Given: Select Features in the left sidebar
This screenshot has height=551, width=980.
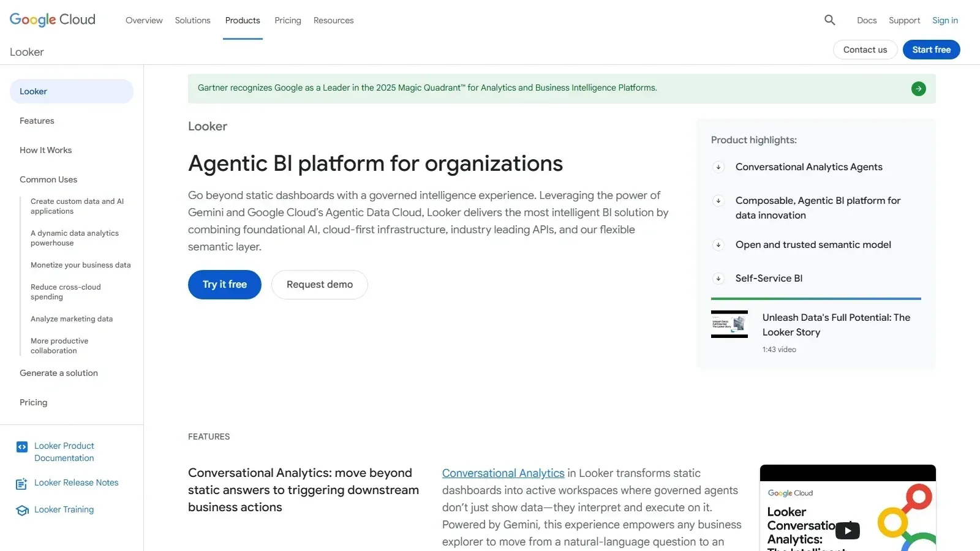Looking at the screenshot, I should pyautogui.click(x=37, y=121).
